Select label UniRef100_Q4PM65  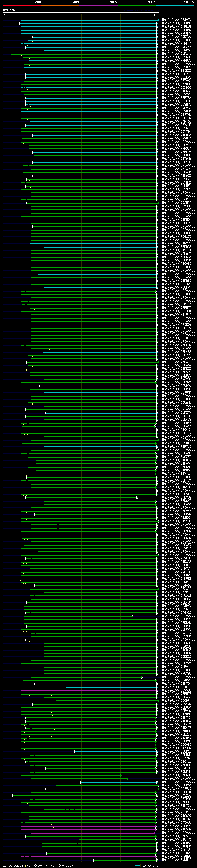click(x=177, y=135)
